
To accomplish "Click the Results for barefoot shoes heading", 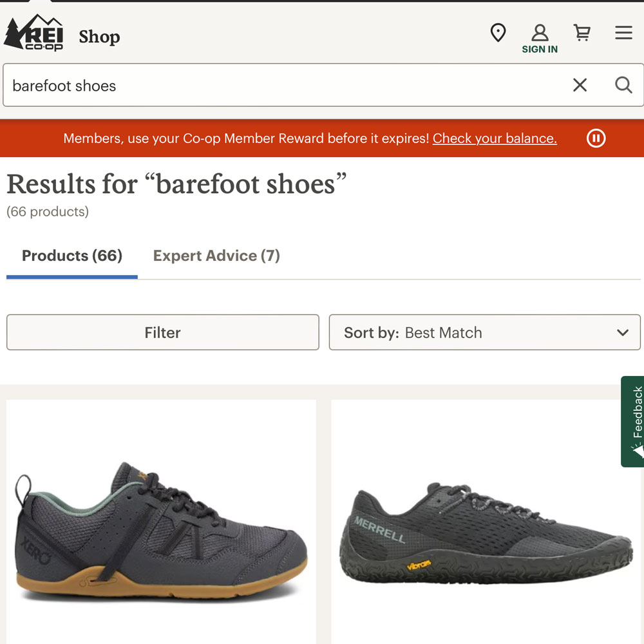I will (x=176, y=185).
